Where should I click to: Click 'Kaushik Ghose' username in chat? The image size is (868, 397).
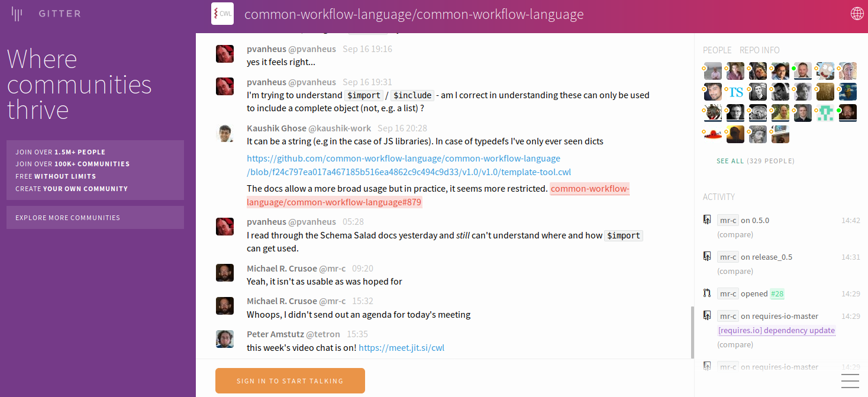tap(276, 128)
